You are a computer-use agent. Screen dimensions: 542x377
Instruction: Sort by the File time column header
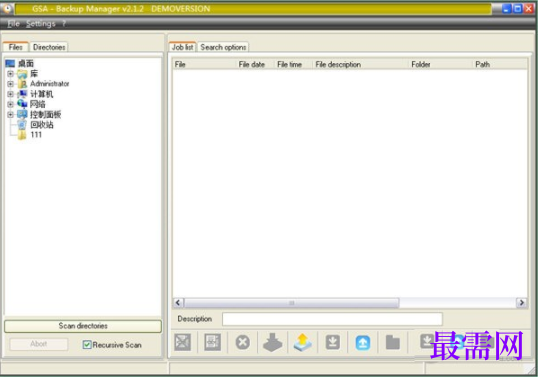[x=293, y=64]
